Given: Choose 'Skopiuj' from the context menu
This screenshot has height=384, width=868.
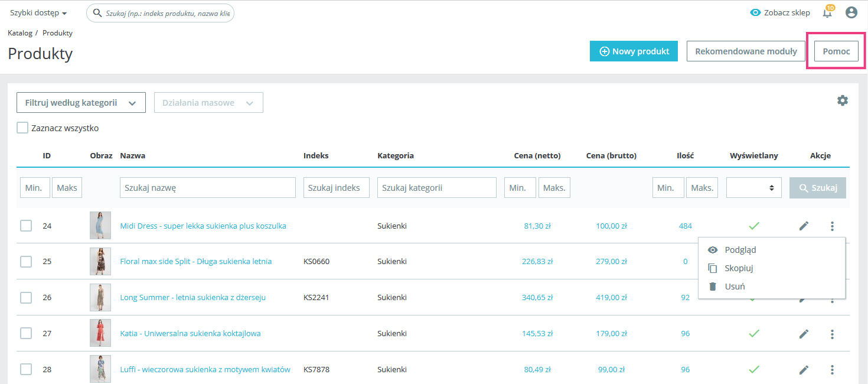Looking at the screenshot, I should click(x=738, y=268).
